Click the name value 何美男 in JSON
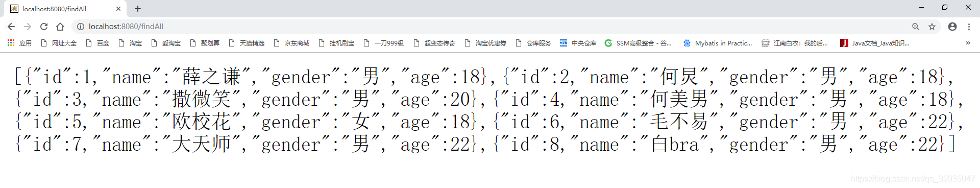980x188 pixels. pos(679,100)
